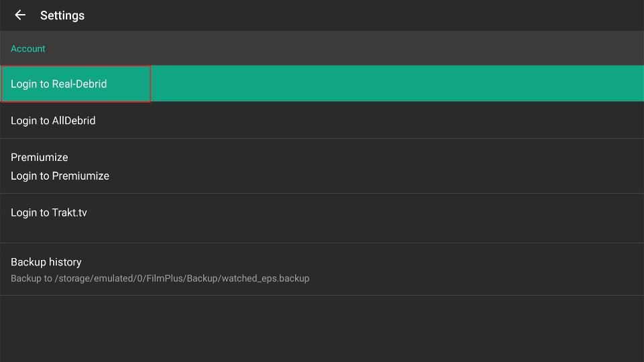
Task: Click the Settings title in header
Action: click(62, 15)
